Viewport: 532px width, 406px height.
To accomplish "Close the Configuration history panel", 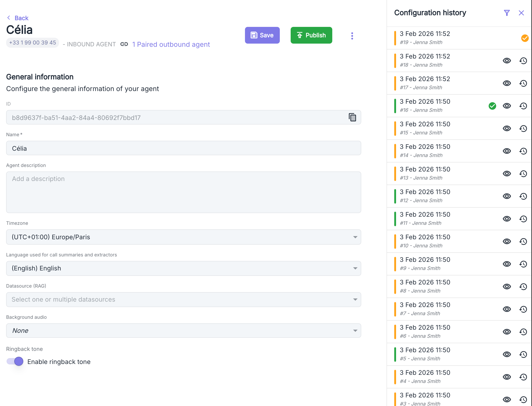I will [521, 13].
